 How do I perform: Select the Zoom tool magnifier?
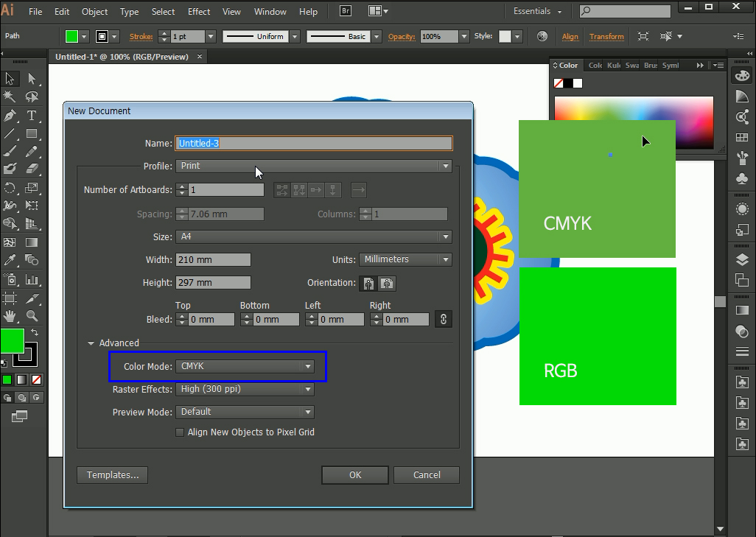pos(32,316)
